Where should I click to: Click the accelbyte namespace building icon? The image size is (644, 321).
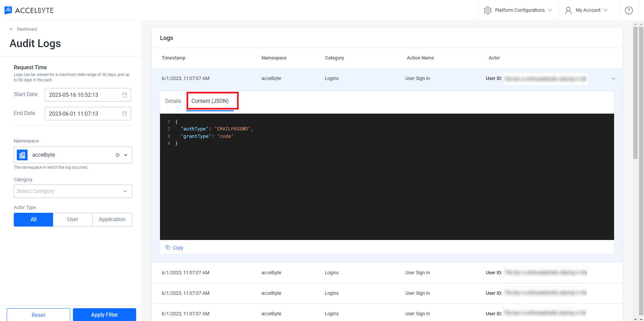point(22,155)
